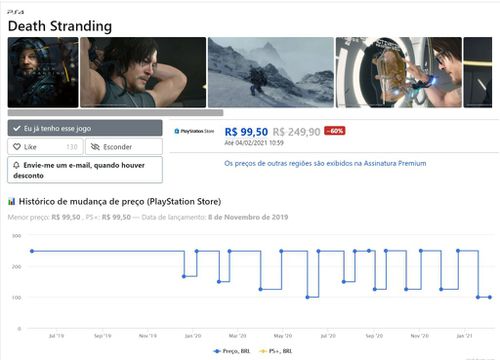Click the '8 de Novembro de 2019' release date

click(x=248, y=217)
